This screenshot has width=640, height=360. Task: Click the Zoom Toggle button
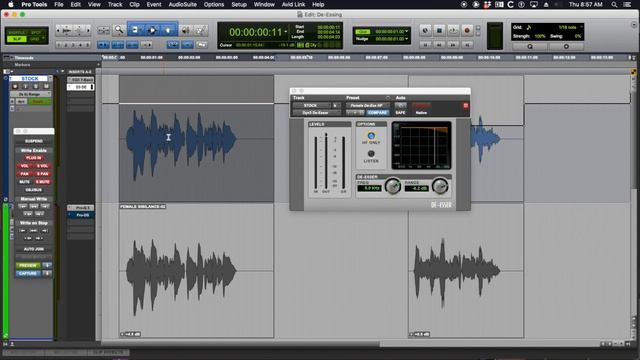103,30
